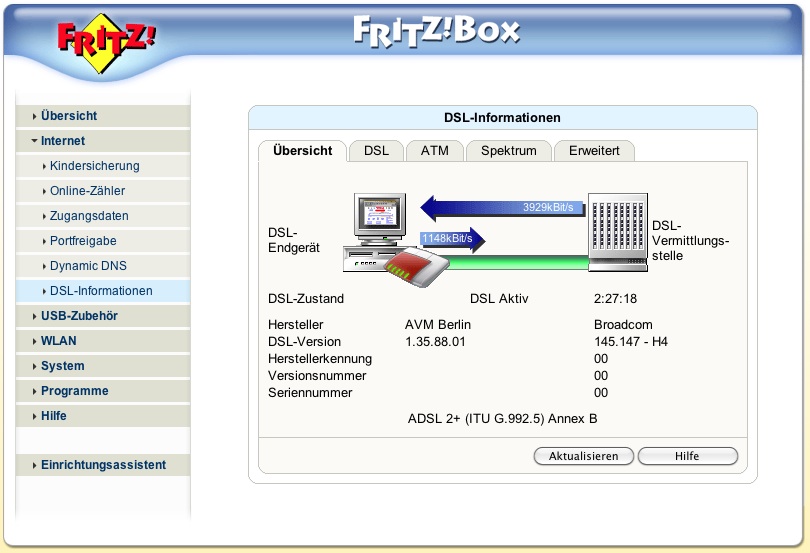Click the 2:27:18 uptime value
The width and height of the screenshot is (810, 553).
(615, 299)
